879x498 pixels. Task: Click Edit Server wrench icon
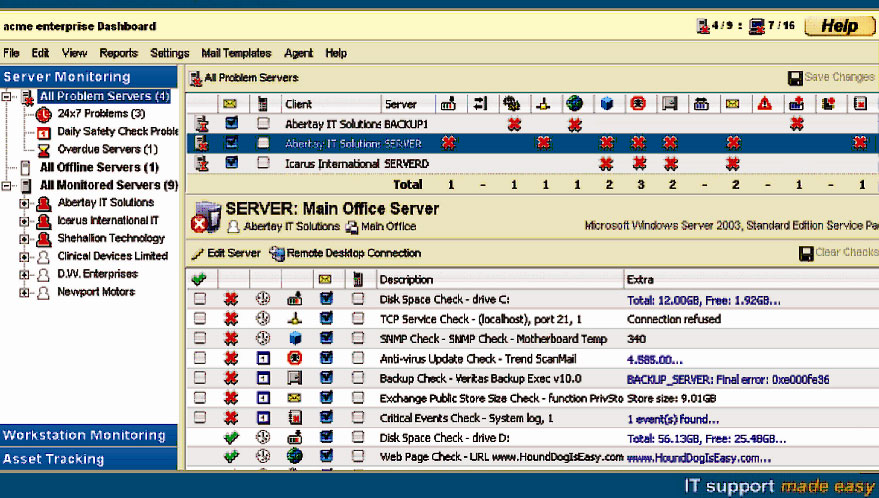tap(199, 254)
